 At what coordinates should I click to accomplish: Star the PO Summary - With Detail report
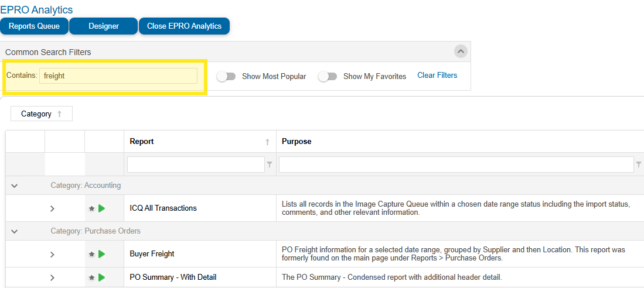tap(91, 277)
